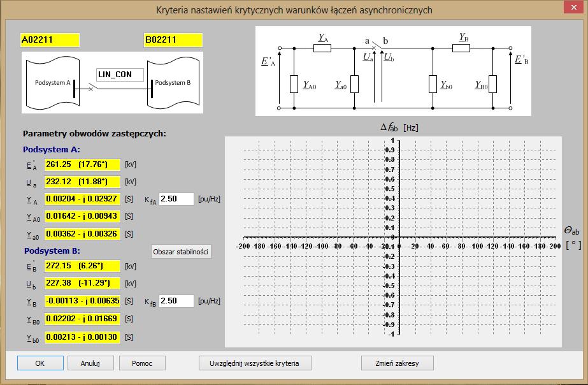Click the Θab axis label
Screen dimensions: 588x385
pyautogui.click(x=571, y=231)
